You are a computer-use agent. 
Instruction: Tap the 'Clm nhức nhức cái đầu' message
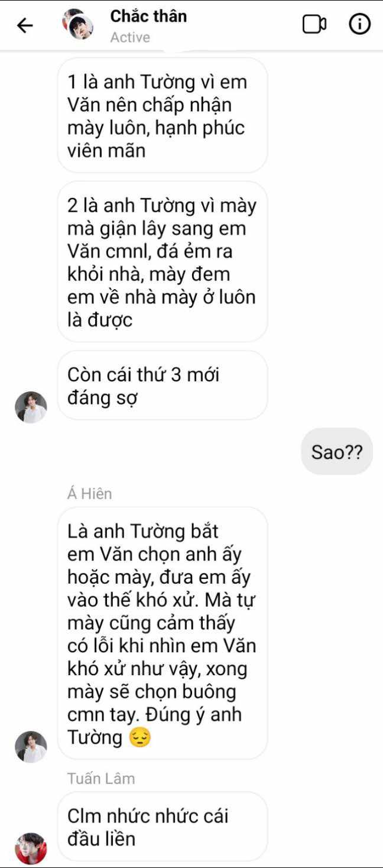pos(163,827)
